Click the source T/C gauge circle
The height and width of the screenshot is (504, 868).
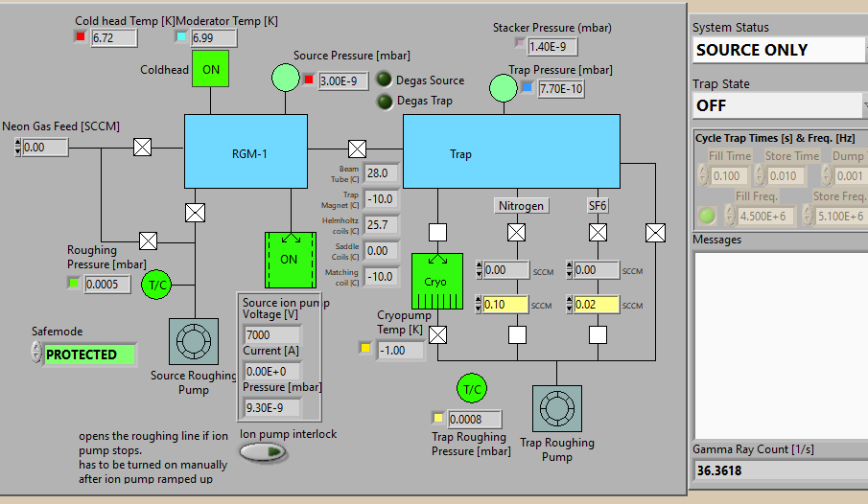click(x=156, y=285)
